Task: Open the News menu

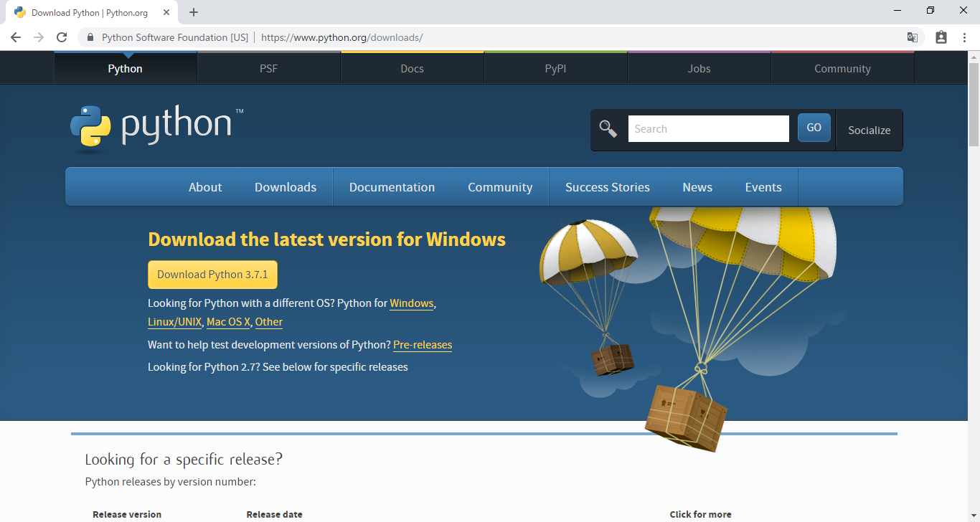Action: 697,187
